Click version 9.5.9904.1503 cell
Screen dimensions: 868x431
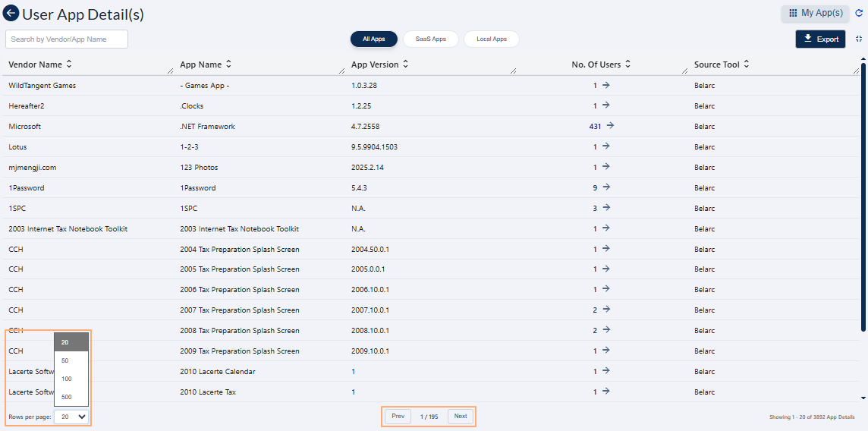tap(374, 146)
